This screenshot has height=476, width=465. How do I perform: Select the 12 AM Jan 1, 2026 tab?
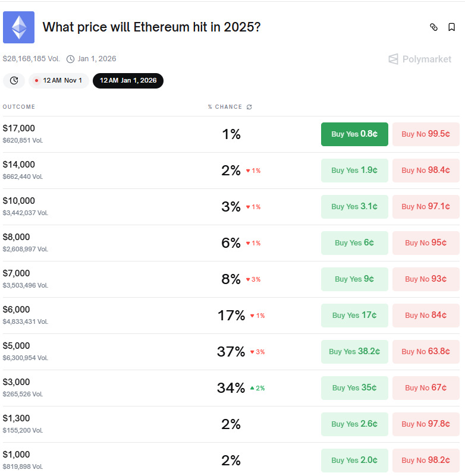coord(128,80)
